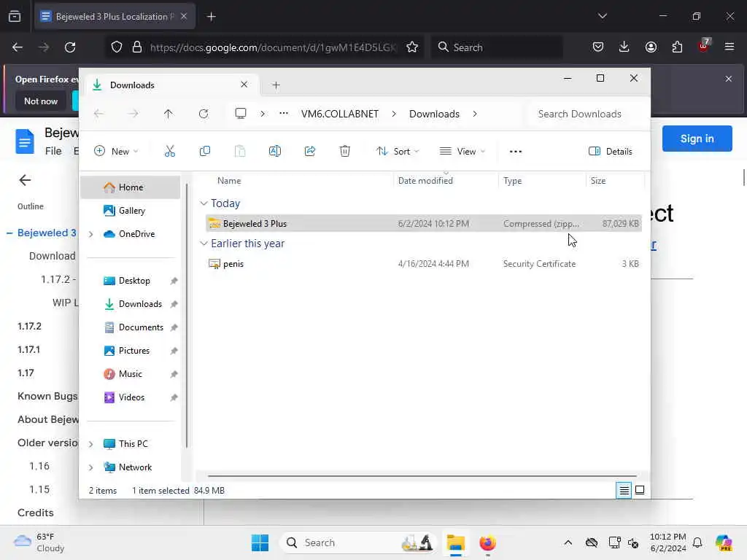Click the Cut scissors icon in Explorer toolbar
Image resolution: width=747 pixels, height=560 pixels.
point(169,152)
